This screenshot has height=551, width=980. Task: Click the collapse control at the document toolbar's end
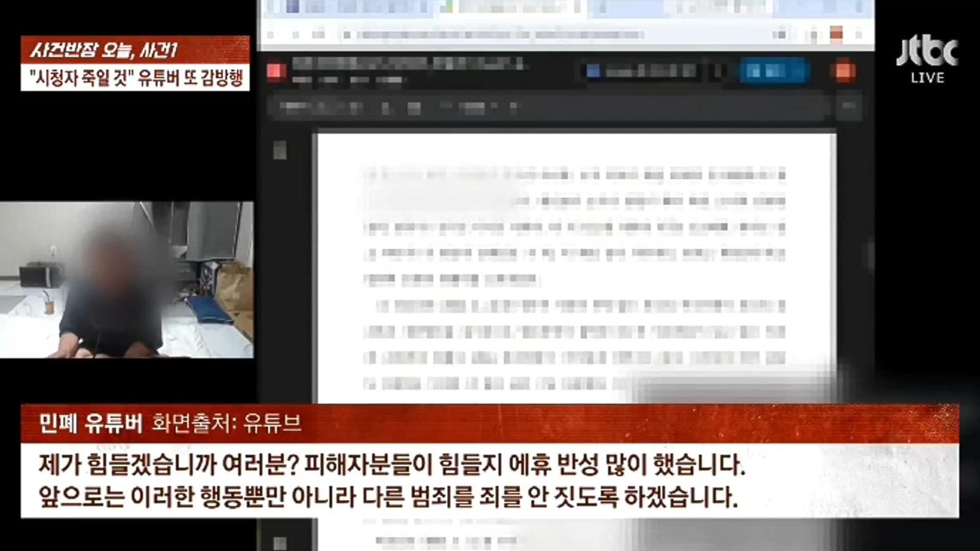(x=849, y=107)
